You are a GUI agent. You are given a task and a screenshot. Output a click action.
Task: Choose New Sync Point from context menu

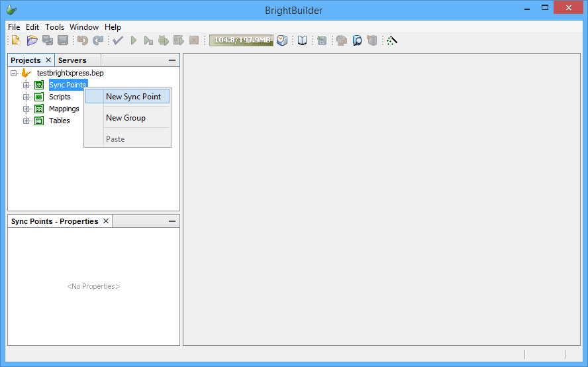pyautogui.click(x=133, y=97)
